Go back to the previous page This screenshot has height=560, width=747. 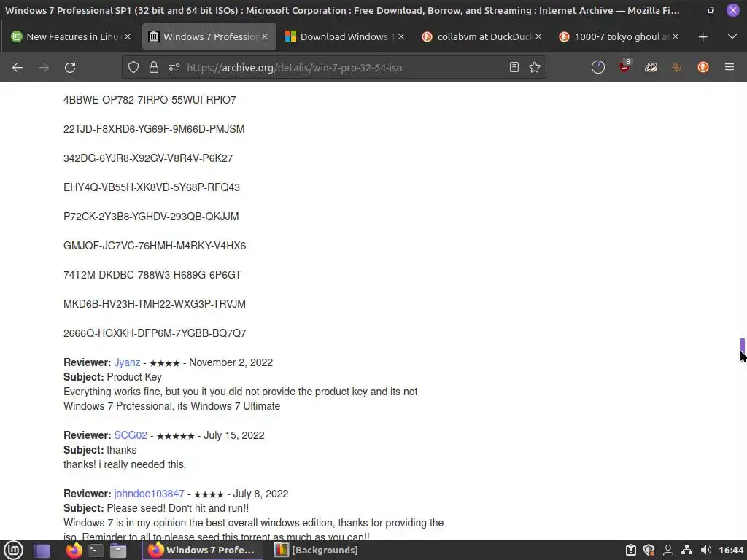click(x=18, y=68)
